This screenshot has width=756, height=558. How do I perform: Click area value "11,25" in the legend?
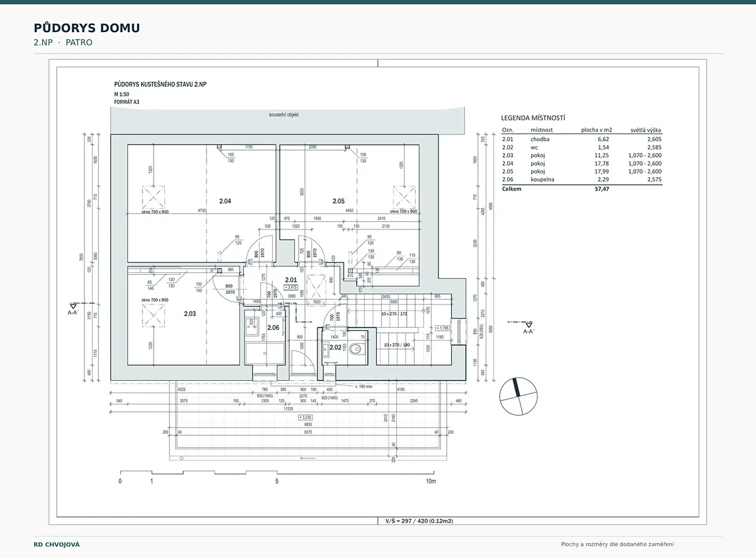603,155
